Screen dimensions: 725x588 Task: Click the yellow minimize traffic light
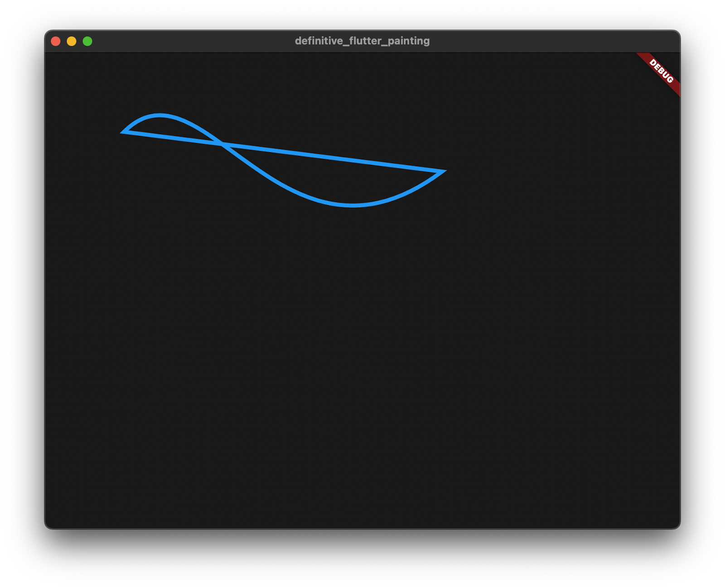point(71,41)
